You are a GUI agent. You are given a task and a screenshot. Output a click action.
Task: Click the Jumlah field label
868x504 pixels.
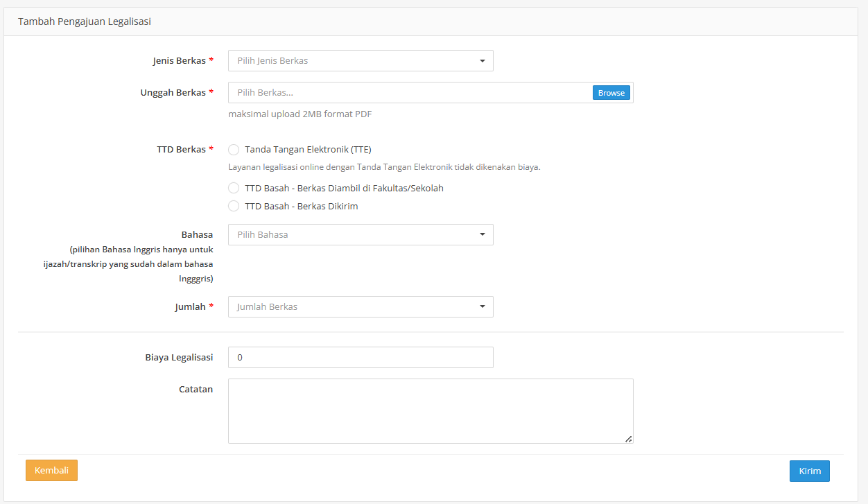(190, 307)
